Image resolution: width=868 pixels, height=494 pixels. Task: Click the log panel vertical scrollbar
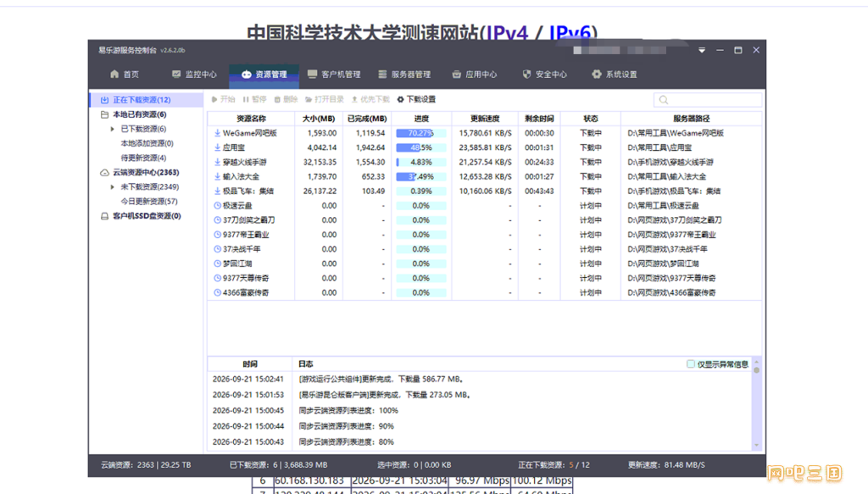click(x=756, y=404)
